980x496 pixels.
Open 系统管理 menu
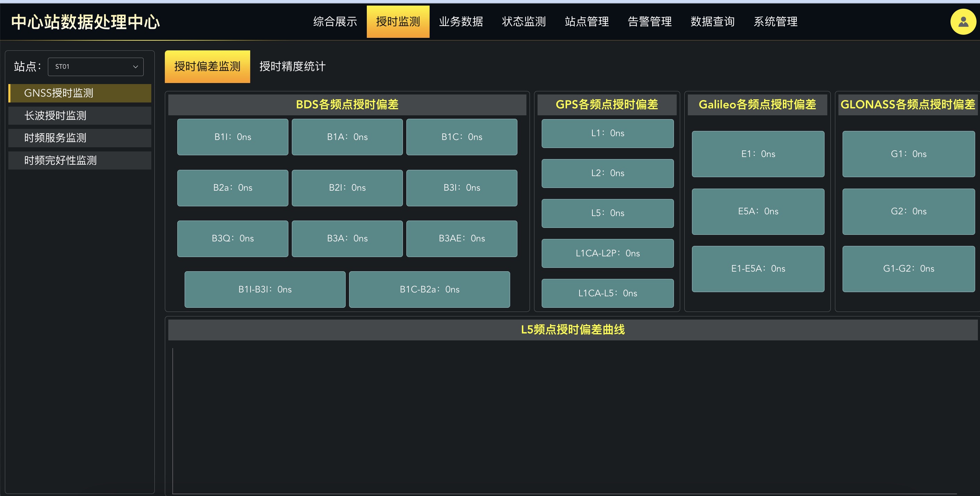pyautogui.click(x=775, y=22)
